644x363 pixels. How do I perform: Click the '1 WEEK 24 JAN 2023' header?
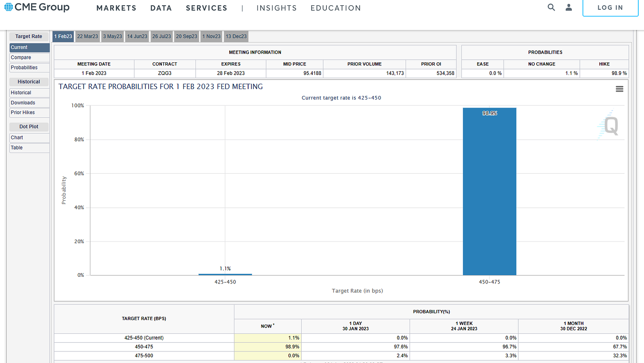click(464, 326)
